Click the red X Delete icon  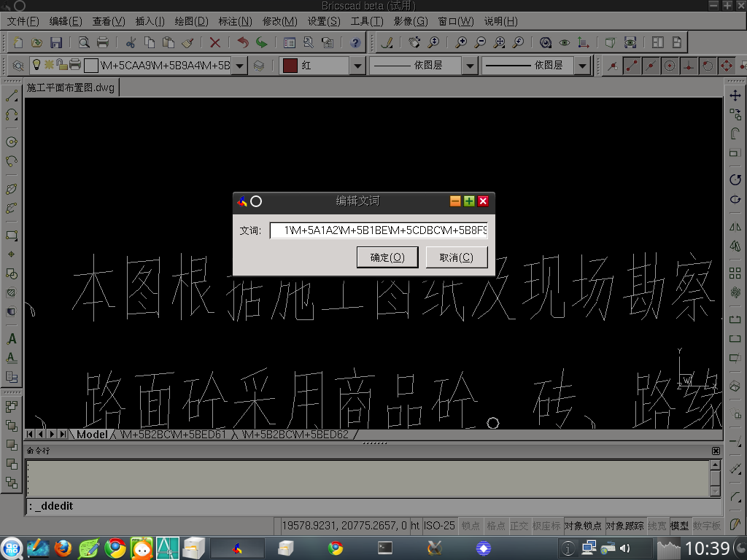pos(215,42)
